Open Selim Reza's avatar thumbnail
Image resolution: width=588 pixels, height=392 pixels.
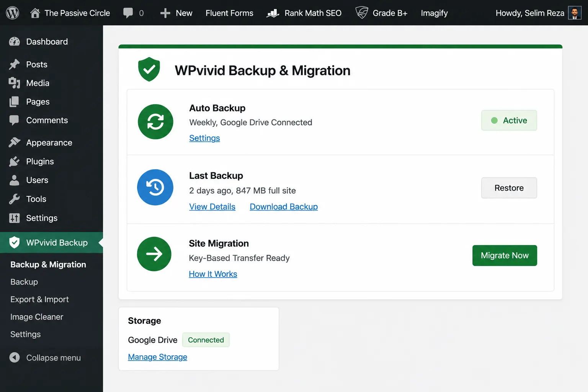tap(575, 13)
